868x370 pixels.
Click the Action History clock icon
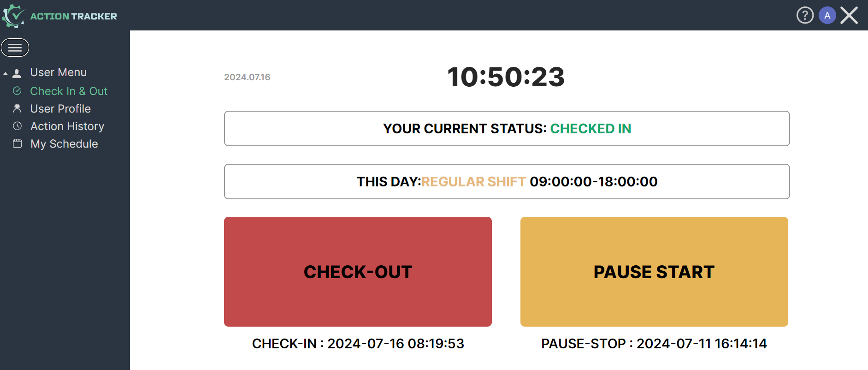tap(18, 126)
